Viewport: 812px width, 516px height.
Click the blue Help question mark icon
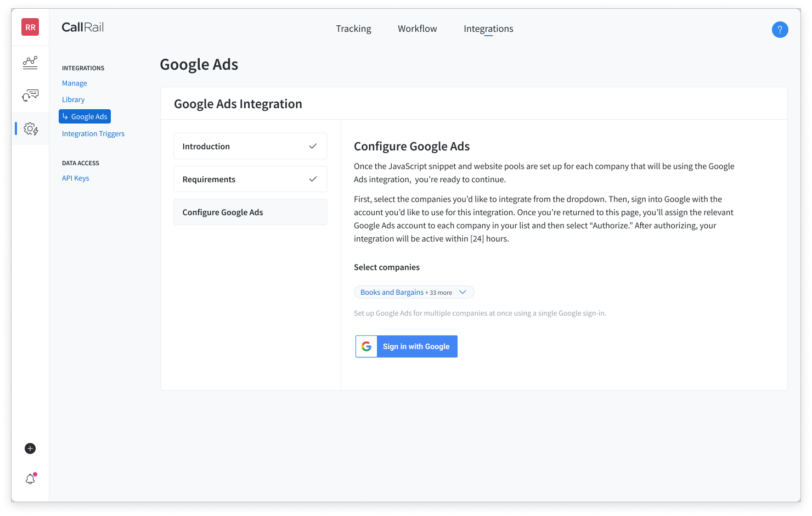tap(780, 30)
